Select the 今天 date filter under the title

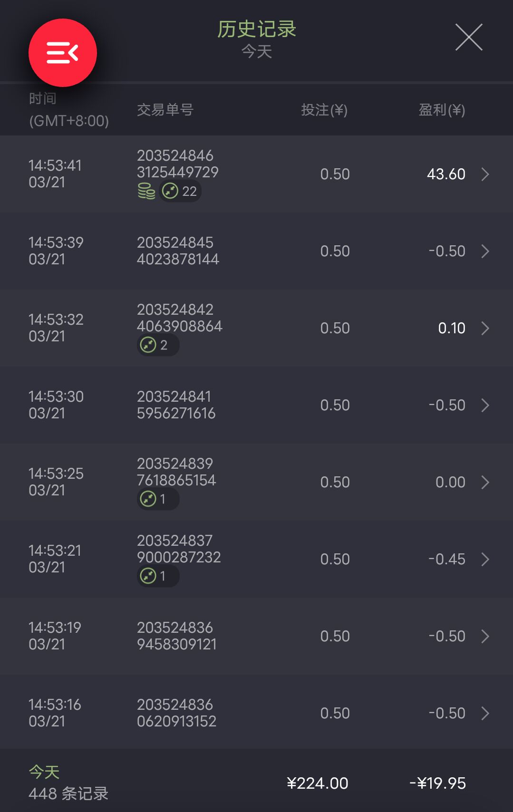(x=256, y=51)
